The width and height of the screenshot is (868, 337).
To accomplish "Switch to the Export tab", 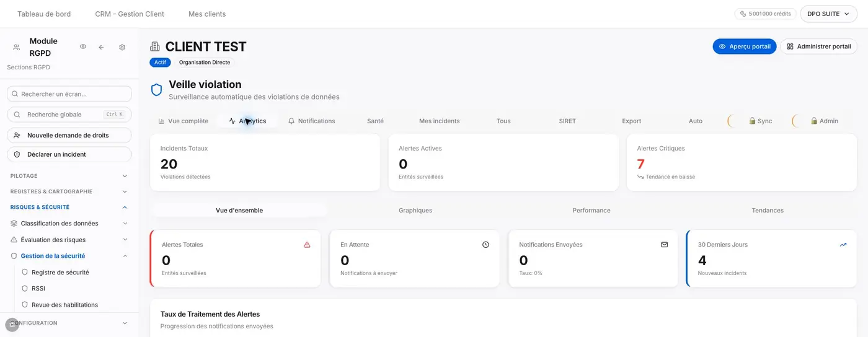I will [632, 121].
